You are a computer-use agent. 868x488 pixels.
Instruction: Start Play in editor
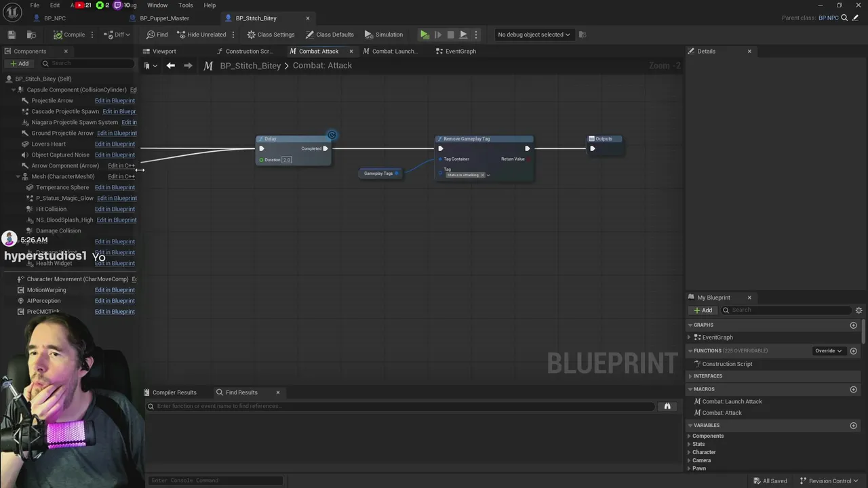coord(425,35)
